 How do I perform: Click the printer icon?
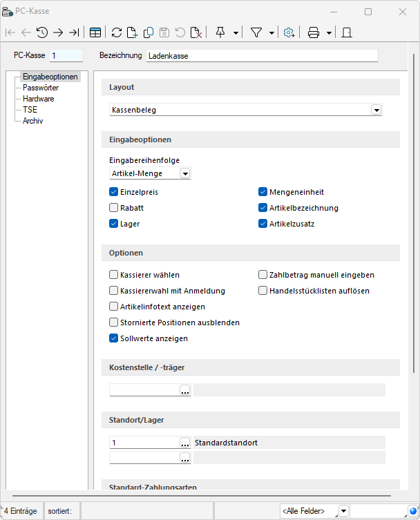tap(314, 32)
